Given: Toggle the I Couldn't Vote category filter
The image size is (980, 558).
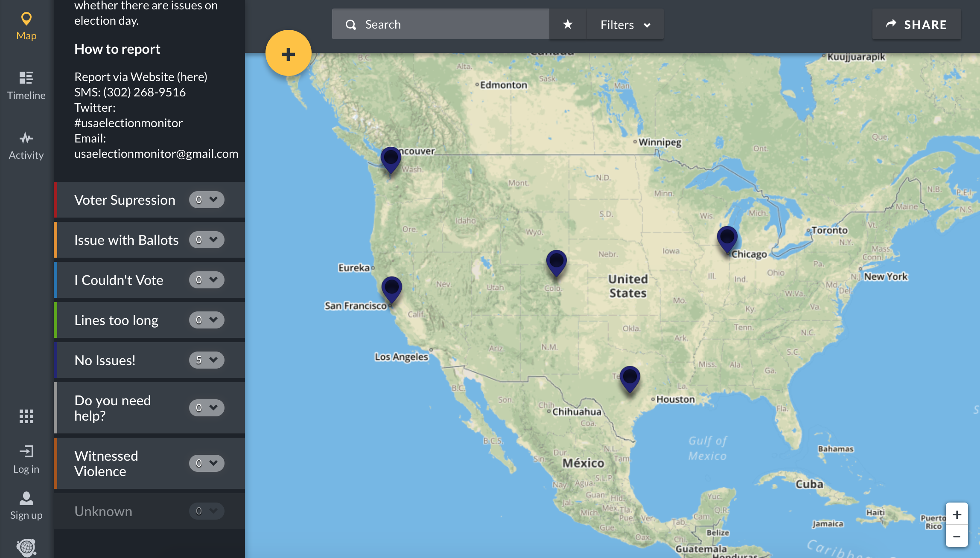Looking at the screenshot, I should pyautogui.click(x=119, y=280).
